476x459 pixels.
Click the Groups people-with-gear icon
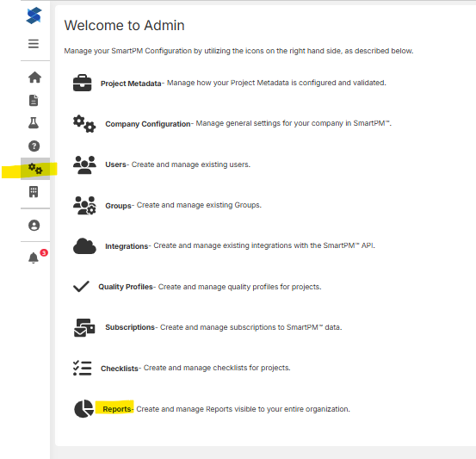coord(84,205)
